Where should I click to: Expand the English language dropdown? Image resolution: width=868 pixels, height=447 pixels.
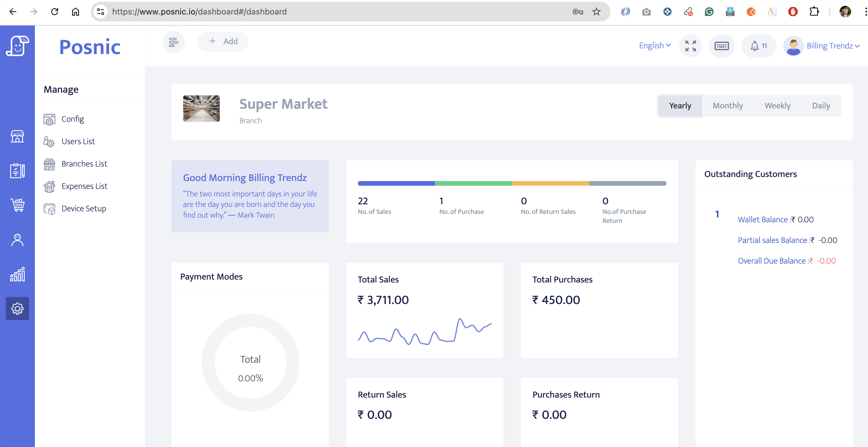click(x=654, y=45)
